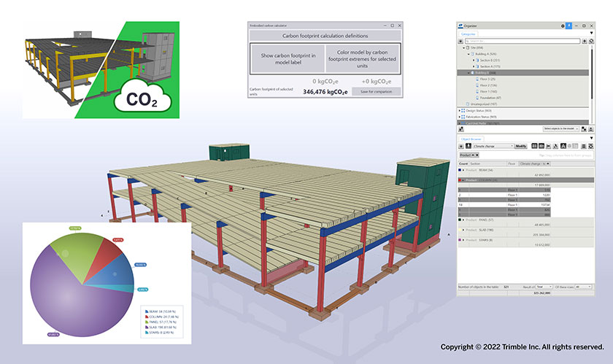Click the export icon left of Climate change dropdown
The height and width of the screenshot is (364, 613).
pos(469,146)
